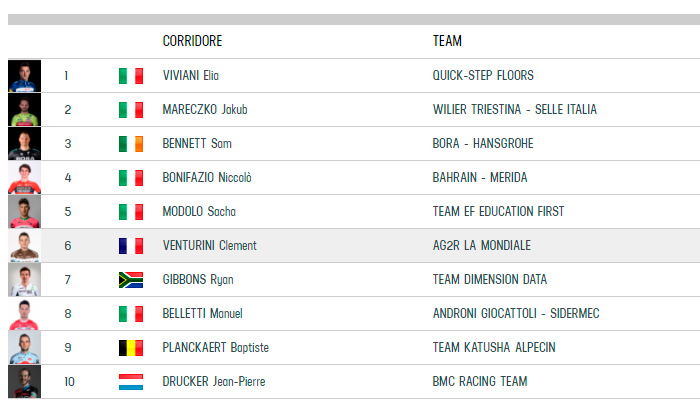Open Niccolò Bonifazio's rider photo

point(25,178)
